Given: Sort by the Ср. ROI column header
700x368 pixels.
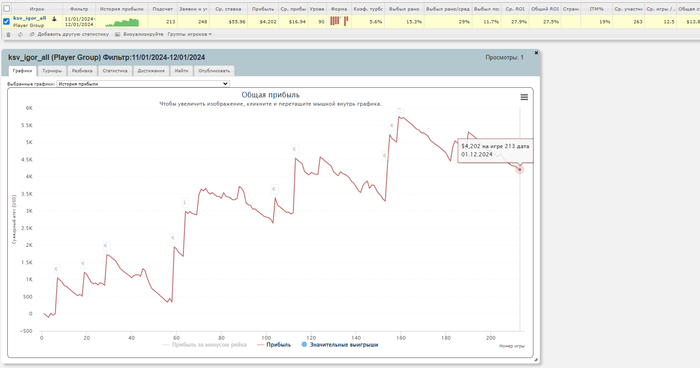Looking at the screenshot, I should [x=515, y=9].
